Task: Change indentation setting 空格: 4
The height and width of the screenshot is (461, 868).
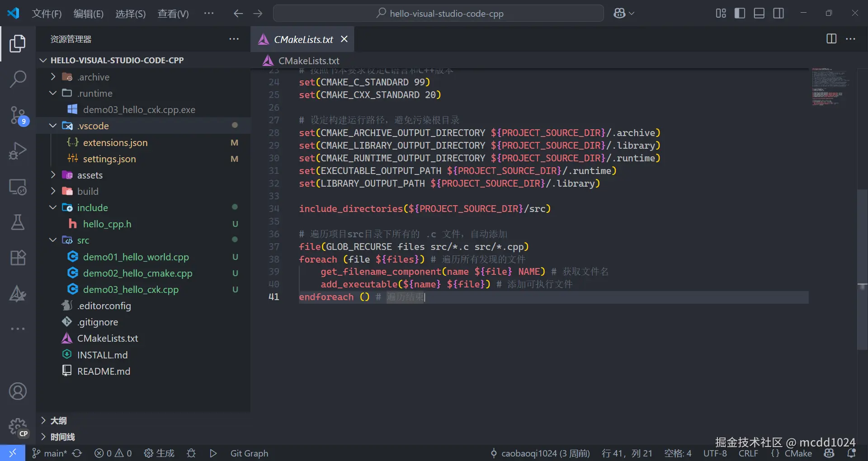Action: point(678,453)
